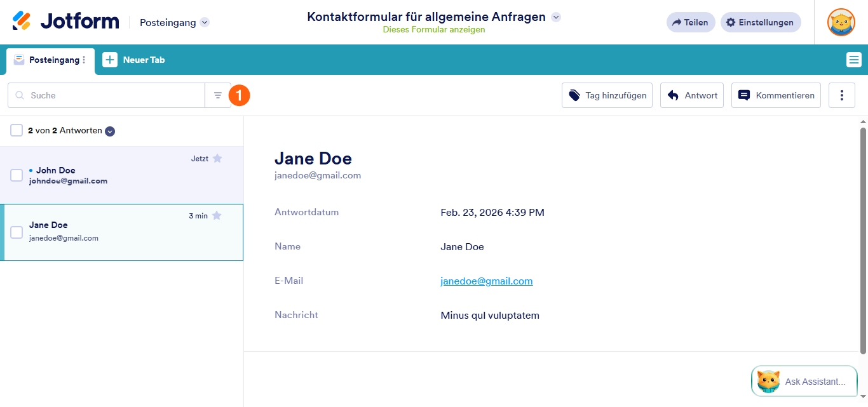Open the Dieses Formular anzeigen link
Image resolution: width=868 pixels, height=407 pixels.
tap(433, 29)
